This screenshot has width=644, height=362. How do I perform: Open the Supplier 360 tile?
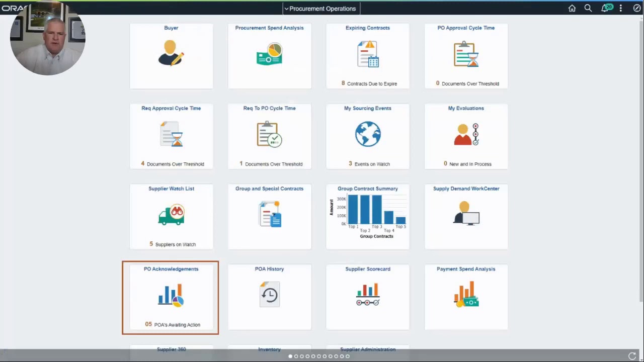tap(171, 353)
